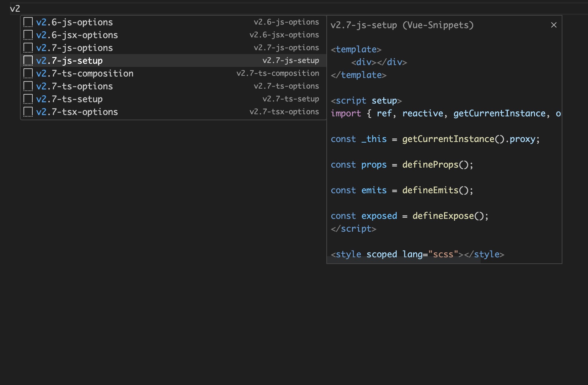This screenshot has height=385, width=588.
Task: Click the 'const _this = getCurrentInstance().proxy;' line
Action: click(x=435, y=139)
